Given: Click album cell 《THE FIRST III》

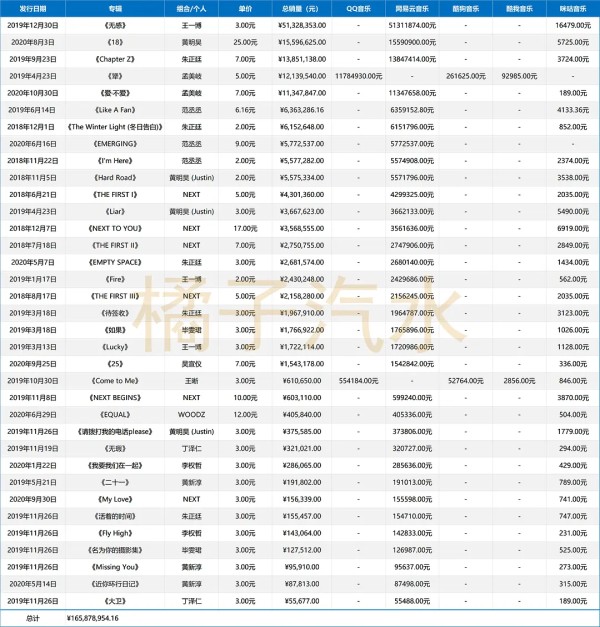Looking at the screenshot, I should pyautogui.click(x=115, y=296).
